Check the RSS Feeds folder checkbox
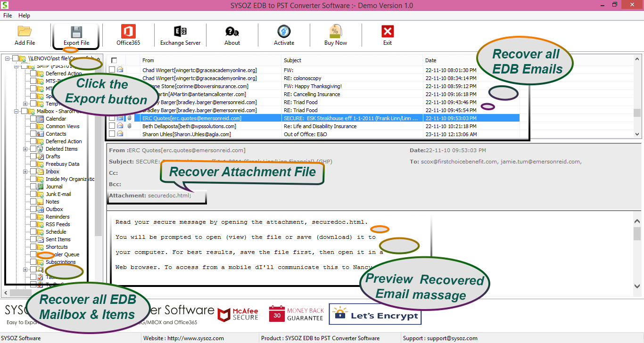The width and height of the screenshot is (644, 343). 33,224
